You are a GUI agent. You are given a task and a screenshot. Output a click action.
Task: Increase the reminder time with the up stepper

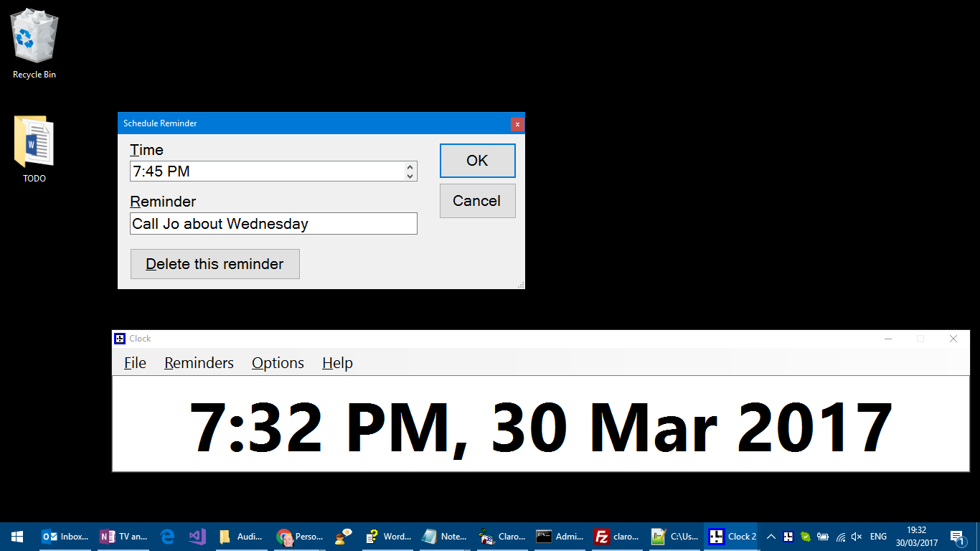click(x=410, y=167)
